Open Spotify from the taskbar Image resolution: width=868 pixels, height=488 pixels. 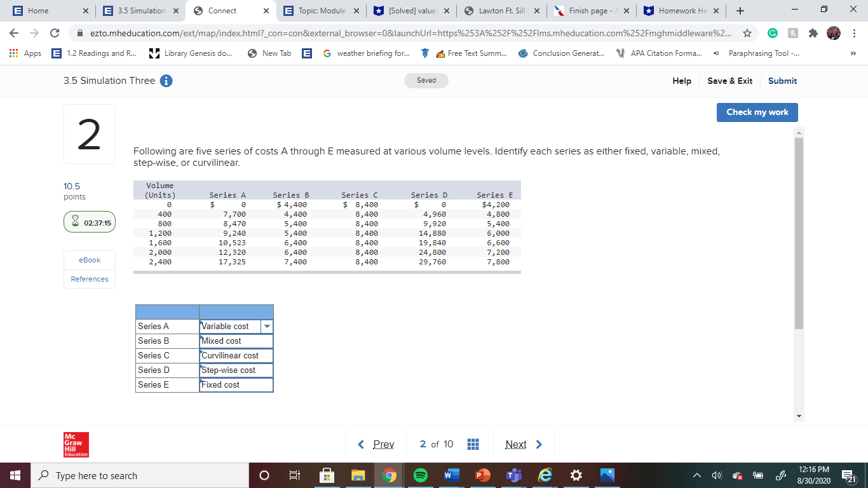pos(420,475)
